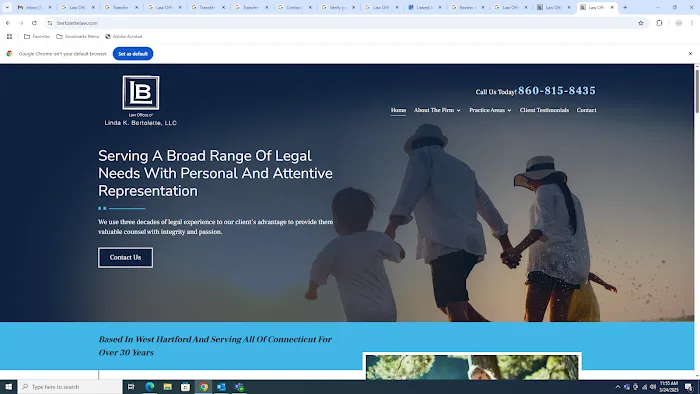
Task: Open the volume control in system tray
Action: 653,387
